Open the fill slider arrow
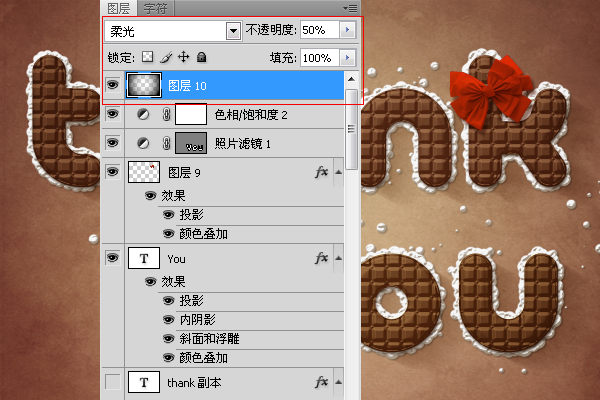The width and height of the screenshot is (600, 400). coord(347,58)
